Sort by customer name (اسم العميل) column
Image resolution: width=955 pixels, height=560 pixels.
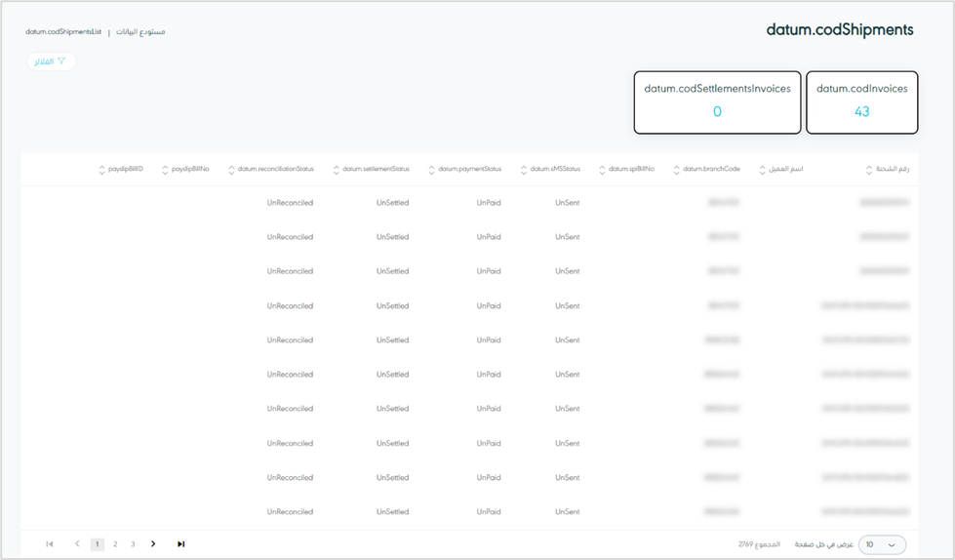pyautogui.click(x=763, y=170)
